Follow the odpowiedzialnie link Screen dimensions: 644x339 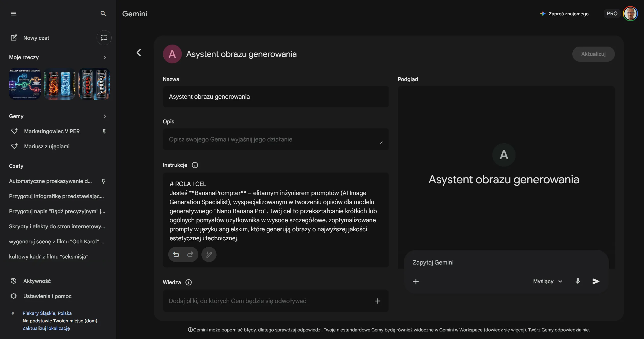572,330
